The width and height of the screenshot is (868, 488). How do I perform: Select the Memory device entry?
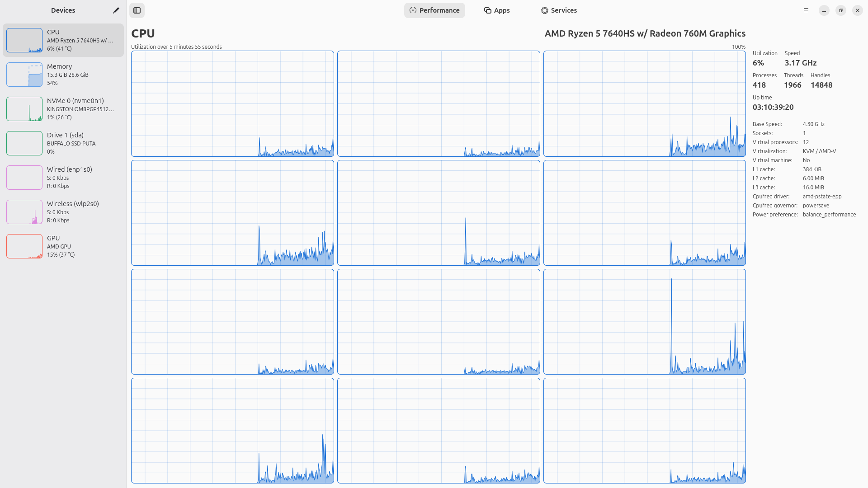pos(63,75)
